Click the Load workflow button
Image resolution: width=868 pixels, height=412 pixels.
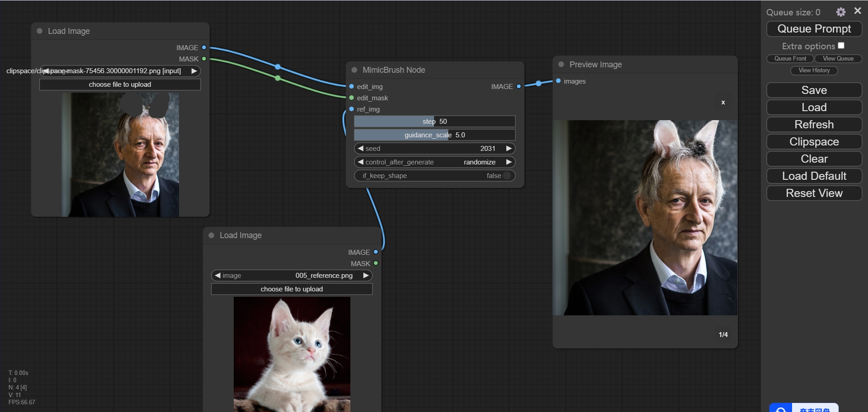814,108
